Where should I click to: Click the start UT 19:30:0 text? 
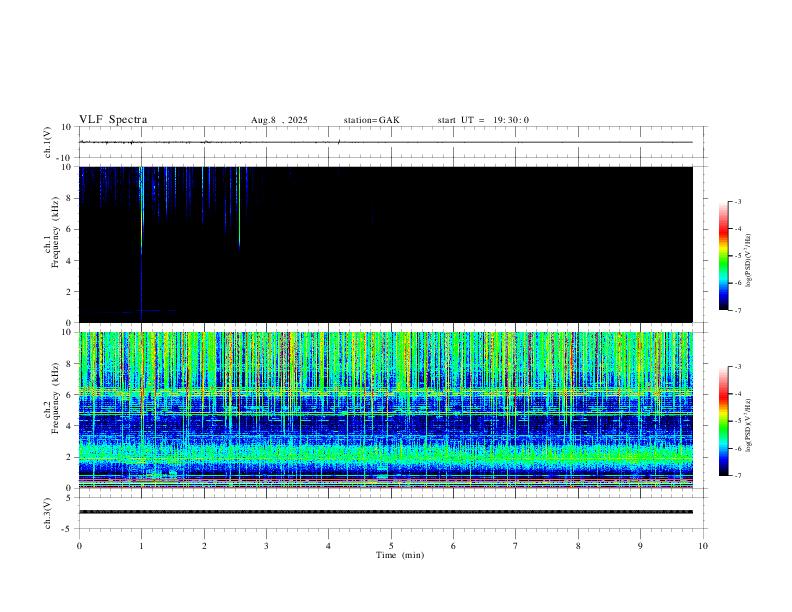pyautogui.click(x=483, y=120)
